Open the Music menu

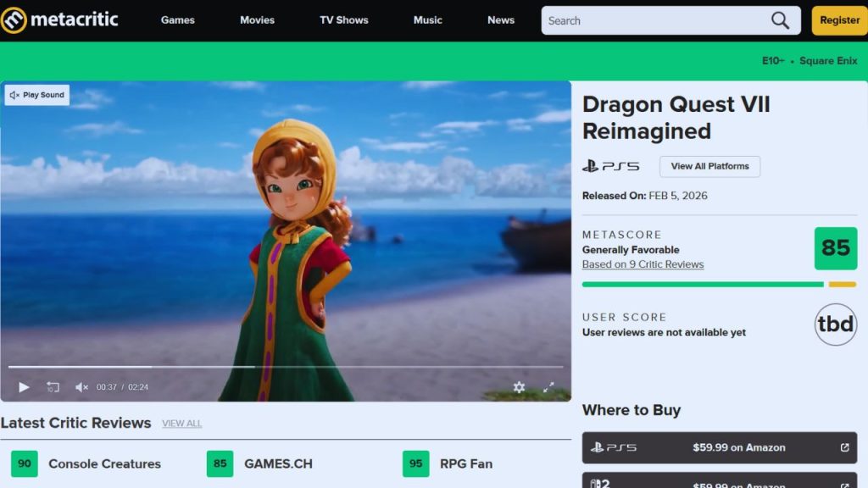[x=427, y=20]
